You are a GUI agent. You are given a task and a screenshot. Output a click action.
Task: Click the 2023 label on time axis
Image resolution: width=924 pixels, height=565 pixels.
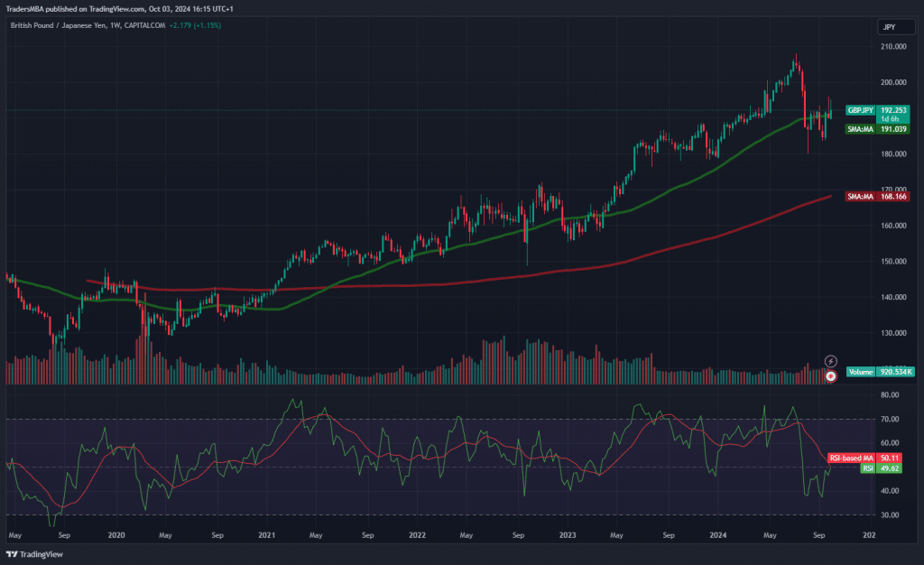pyautogui.click(x=567, y=535)
